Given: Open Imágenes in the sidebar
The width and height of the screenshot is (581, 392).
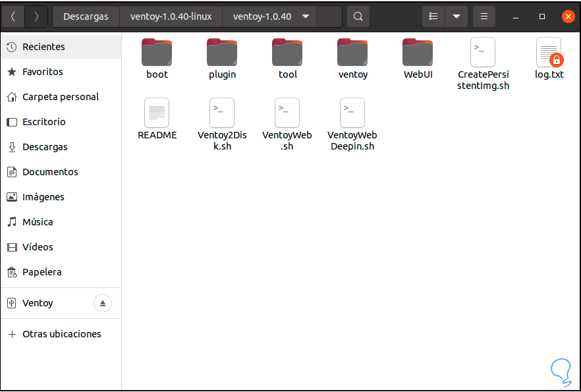Looking at the screenshot, I should (x=61, y=197).
